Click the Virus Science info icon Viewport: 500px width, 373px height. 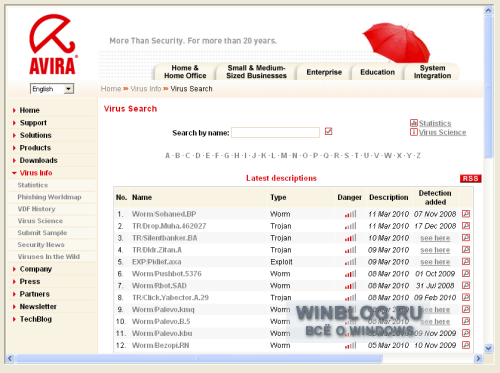414,132
